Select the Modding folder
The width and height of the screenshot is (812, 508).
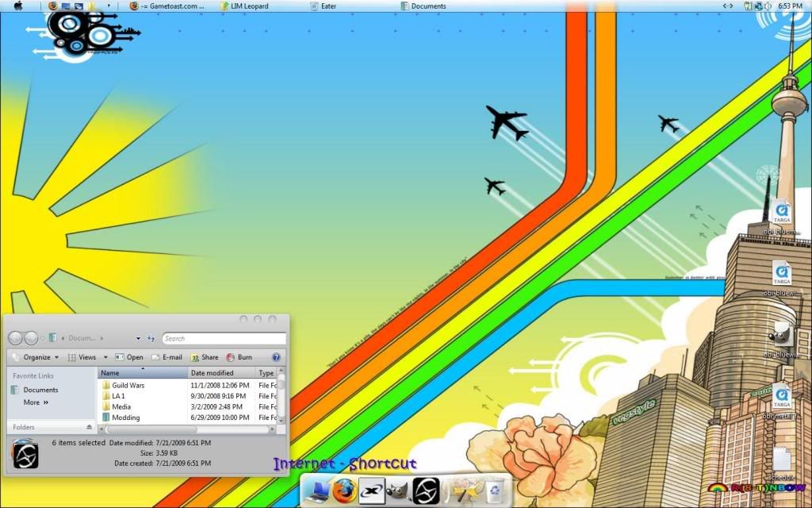(121, 418)
